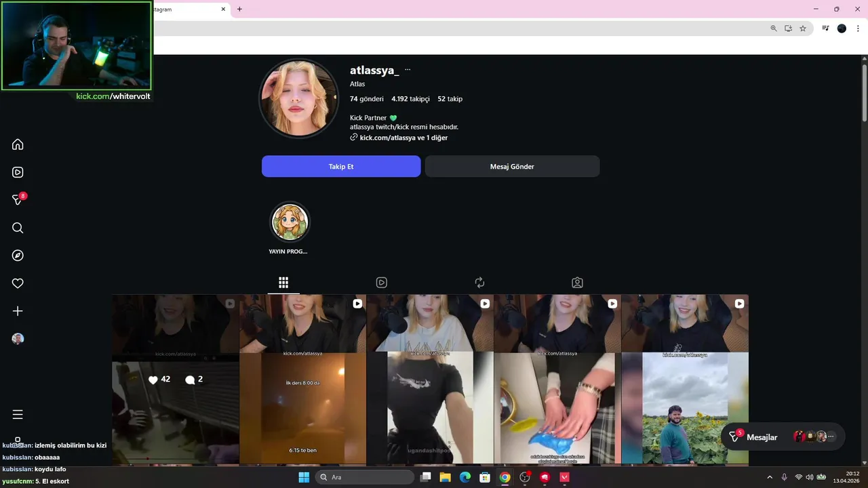Click the Takip Et follow button
Screen dimensions: 868x488
tap(341, 167)
